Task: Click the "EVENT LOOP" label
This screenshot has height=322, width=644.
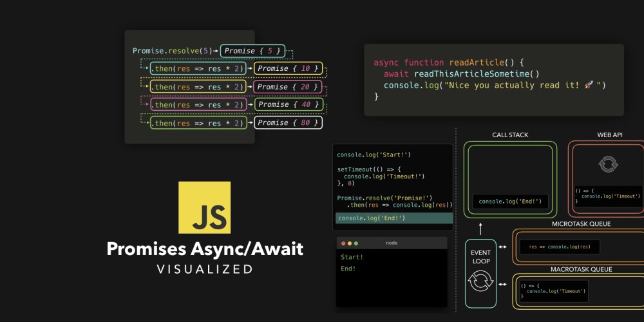Action: tap(480, 257)
